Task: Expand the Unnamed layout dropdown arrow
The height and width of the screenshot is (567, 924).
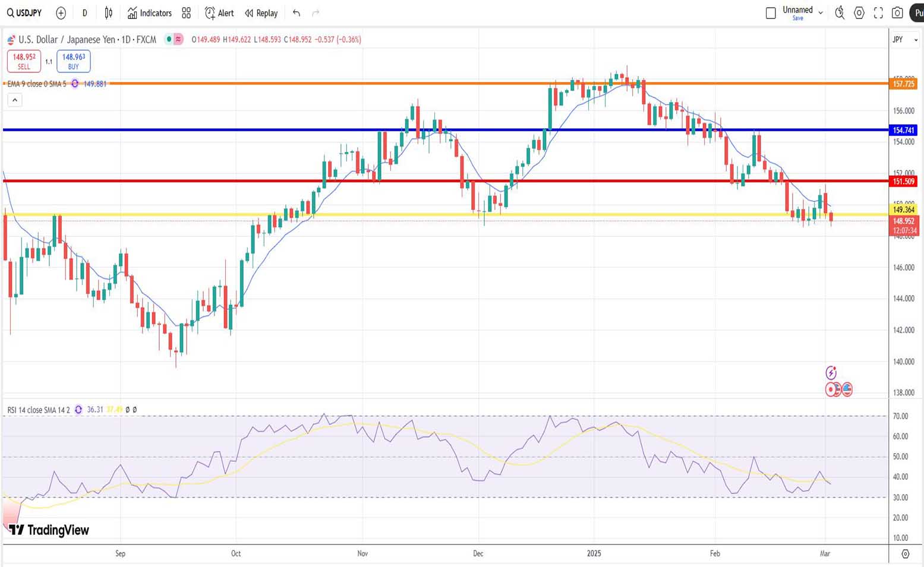Action: (x=821, y=12)
